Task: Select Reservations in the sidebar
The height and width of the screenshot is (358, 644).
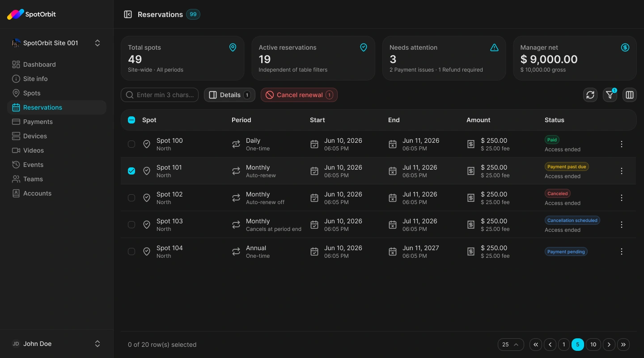Action: coord(57,107)
